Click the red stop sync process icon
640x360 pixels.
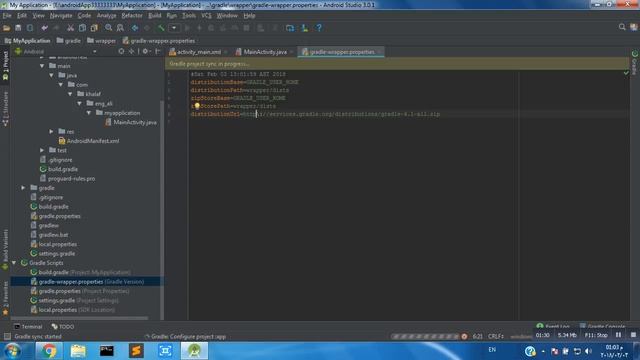[464, 337]
